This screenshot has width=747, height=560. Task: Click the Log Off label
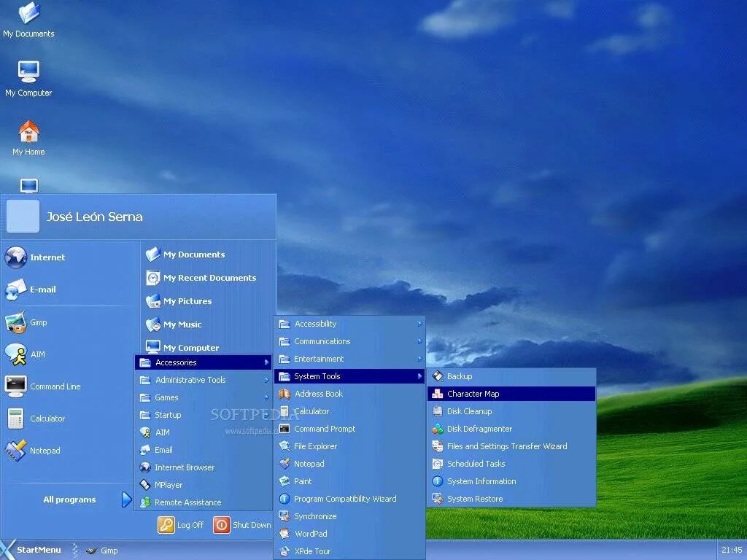190,525
